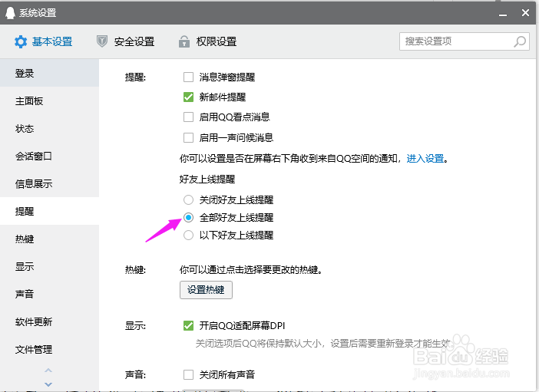Open 会话窗口 in the sidebar
This screenshot has width=539, height=392.
coord(49,156)
